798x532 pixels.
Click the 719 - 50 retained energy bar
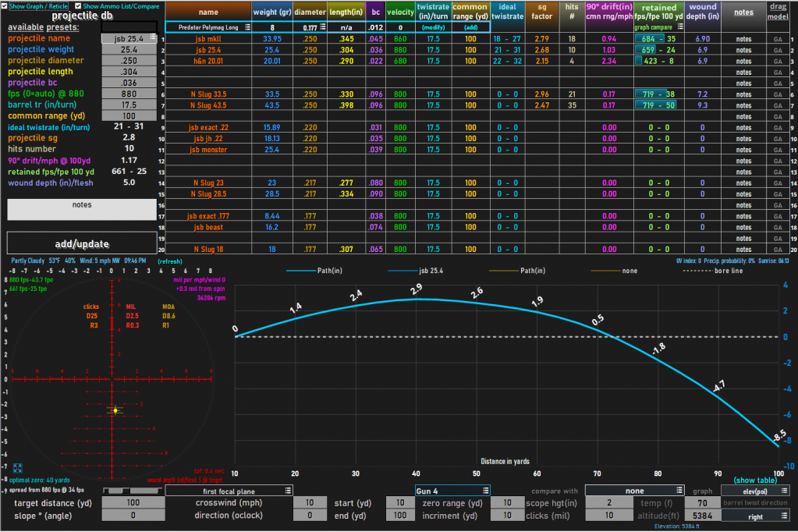click(x=658, y=105)
